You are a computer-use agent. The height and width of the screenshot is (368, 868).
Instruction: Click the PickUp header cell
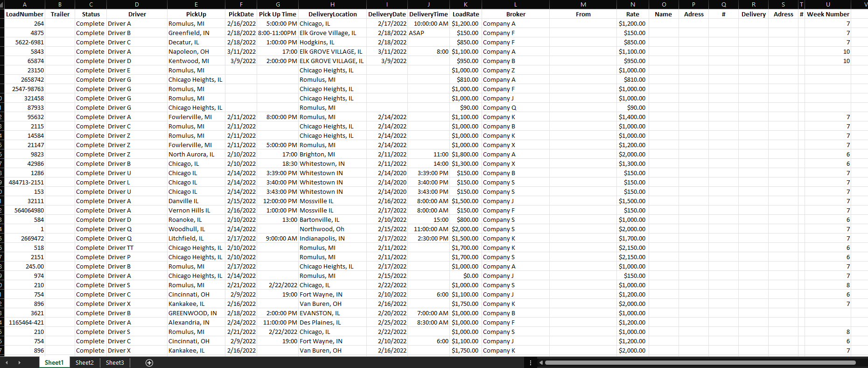click(x=196, y=14)
